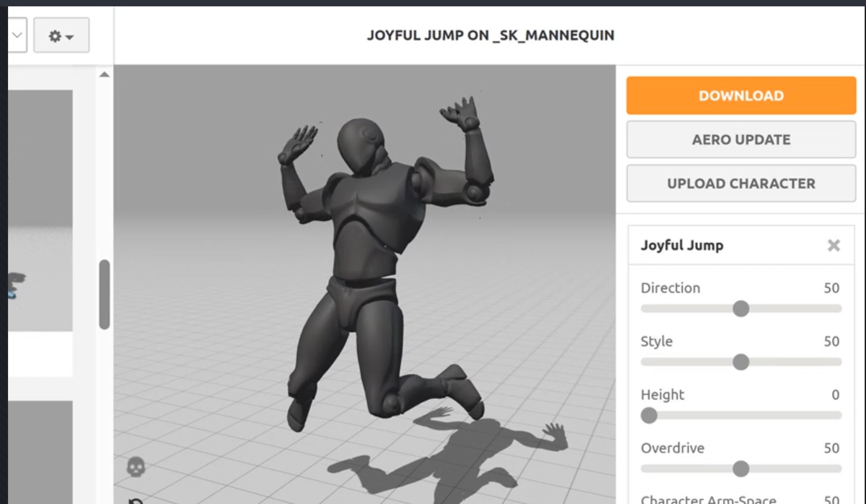Click the Overdrive slider handle
Screen dimensions: 866x504
tap(741, 469)
